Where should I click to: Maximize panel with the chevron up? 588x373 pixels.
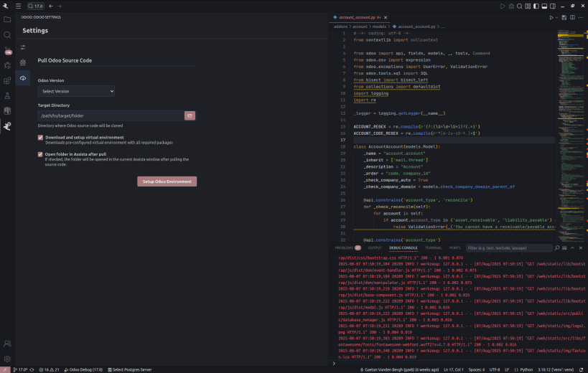tap(573, 248)
